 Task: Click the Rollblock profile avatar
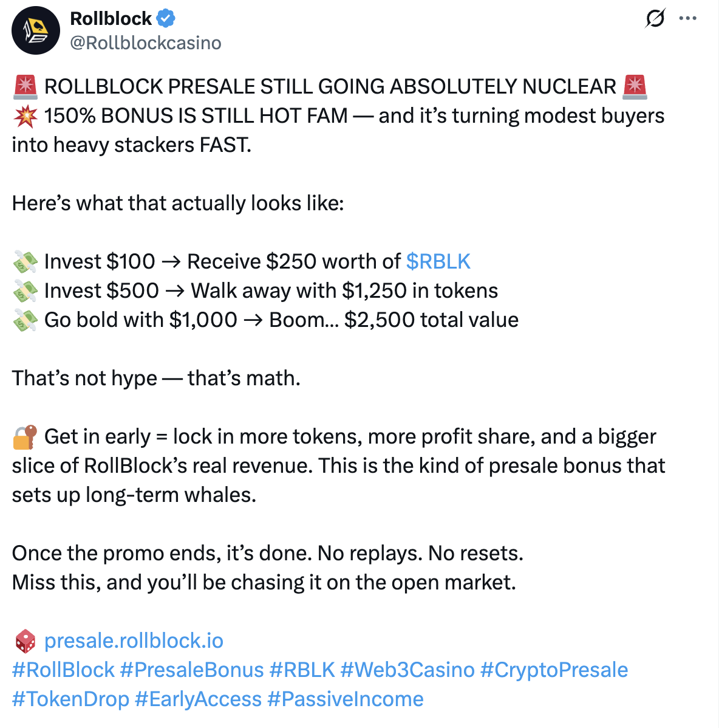tap(36, 30)
